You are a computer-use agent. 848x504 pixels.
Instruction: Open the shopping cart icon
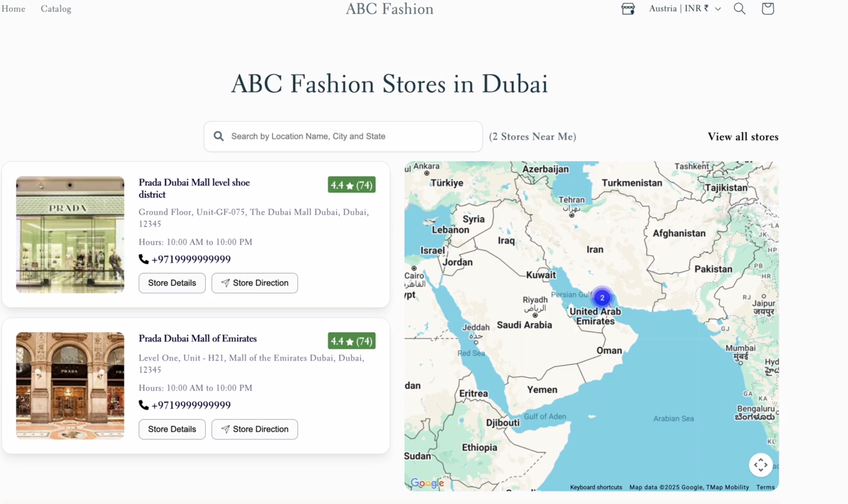pyautogui.click(x=767, y=9)
